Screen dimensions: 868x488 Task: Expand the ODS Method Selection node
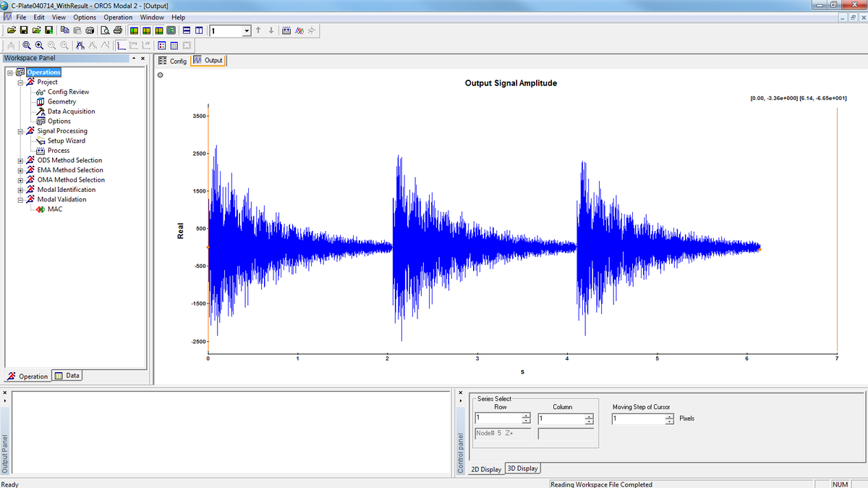(20, 160)
